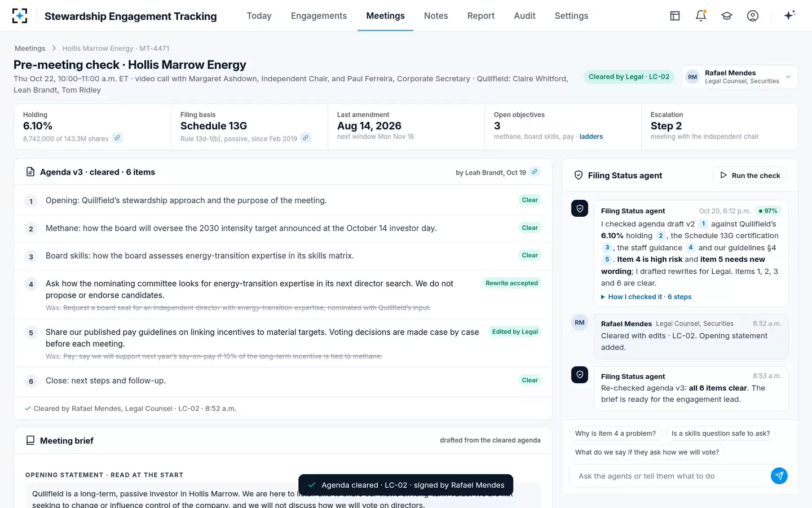Image resolution: width=812 pixels, height=508 pixels.
Task: Select the number 4 agenda item marker
Action: click(31, 284)
